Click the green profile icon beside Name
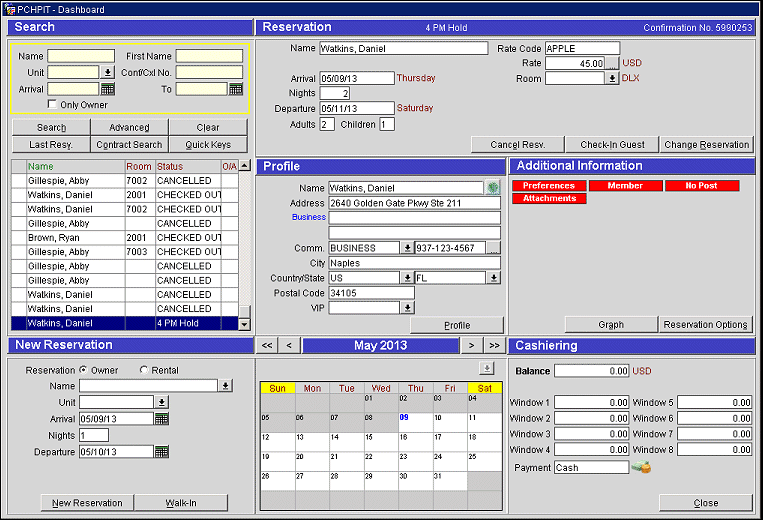Screen dimensions: 763x520 pyautogui.click(x=492, y=188)
